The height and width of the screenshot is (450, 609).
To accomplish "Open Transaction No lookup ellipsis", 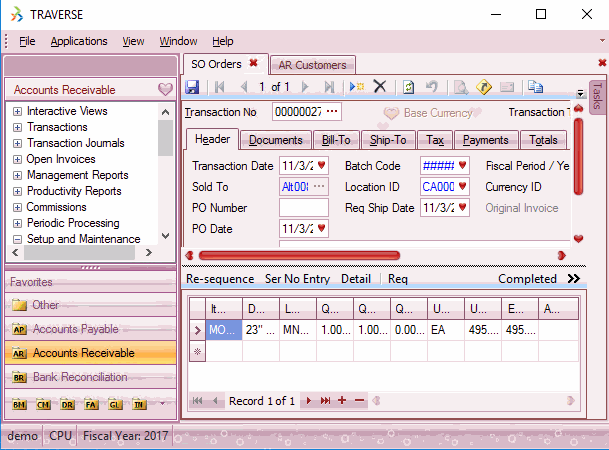I will tap(332, 111).
